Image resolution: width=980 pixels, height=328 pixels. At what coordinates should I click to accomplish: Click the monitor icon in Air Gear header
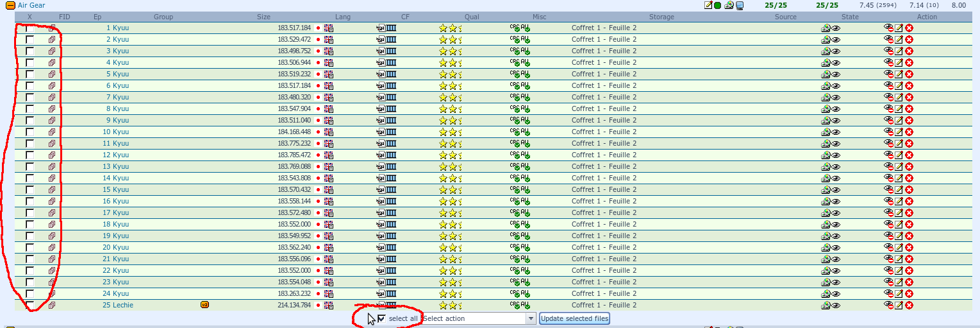point(740,5)
